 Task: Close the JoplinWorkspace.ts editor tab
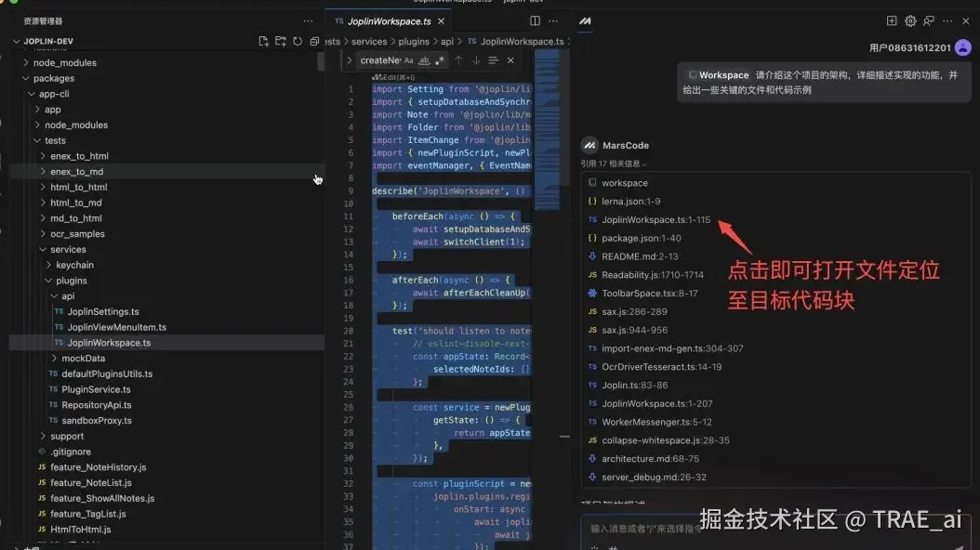[x=442, y=21]
